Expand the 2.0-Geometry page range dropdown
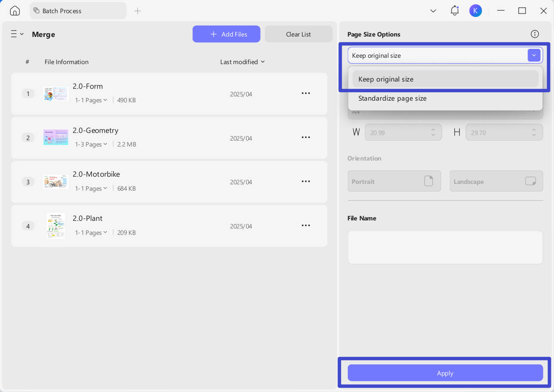 tap(91, 144)
